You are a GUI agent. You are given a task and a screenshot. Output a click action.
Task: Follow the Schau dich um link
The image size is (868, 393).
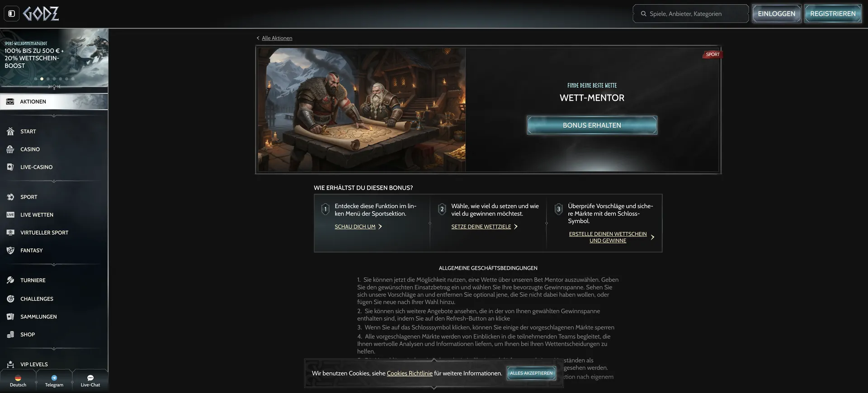click(x=355, y=227)
